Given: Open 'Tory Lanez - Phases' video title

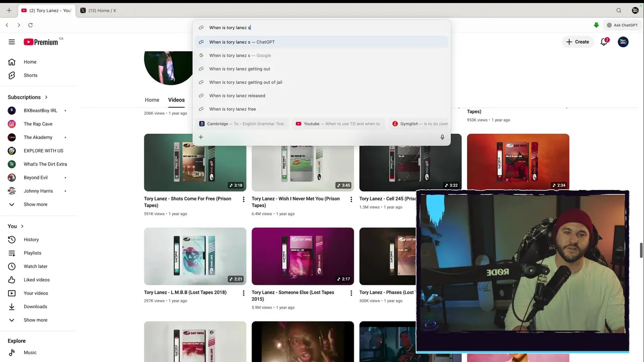Looking at the screenshot, I should [387, 292].
